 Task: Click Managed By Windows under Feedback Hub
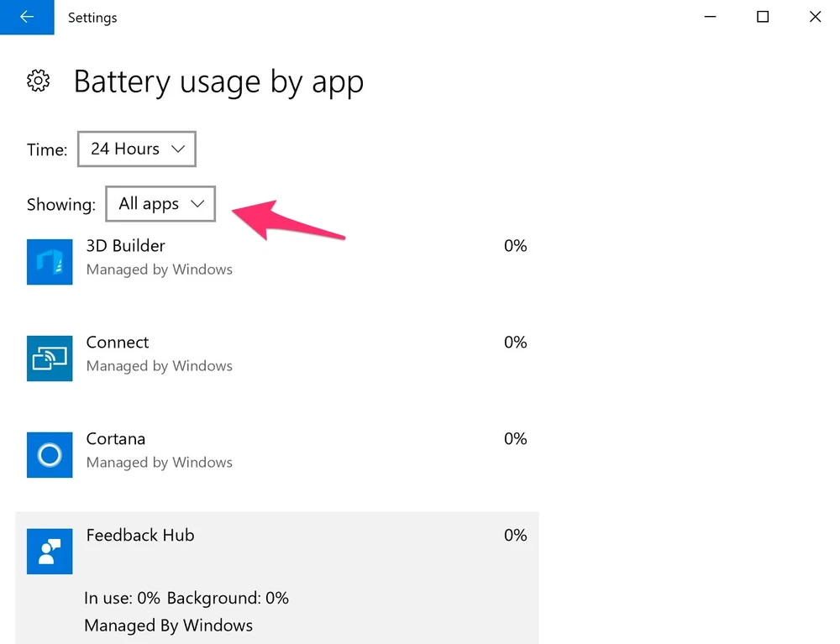click(168, 626)
